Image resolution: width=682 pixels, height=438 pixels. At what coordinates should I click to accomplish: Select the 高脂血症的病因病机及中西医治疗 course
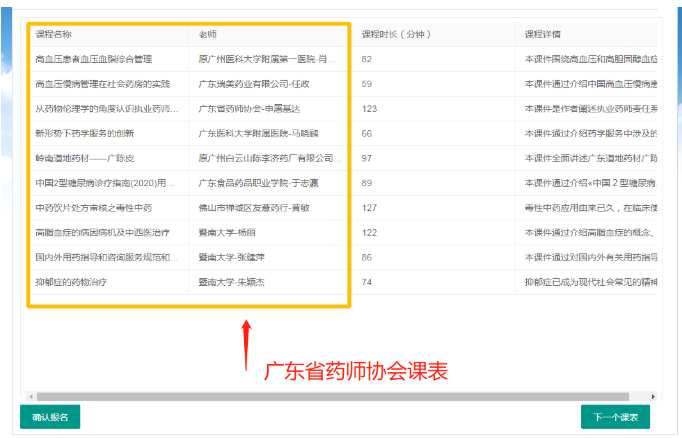pyautogui.click(x=102, y=233)
